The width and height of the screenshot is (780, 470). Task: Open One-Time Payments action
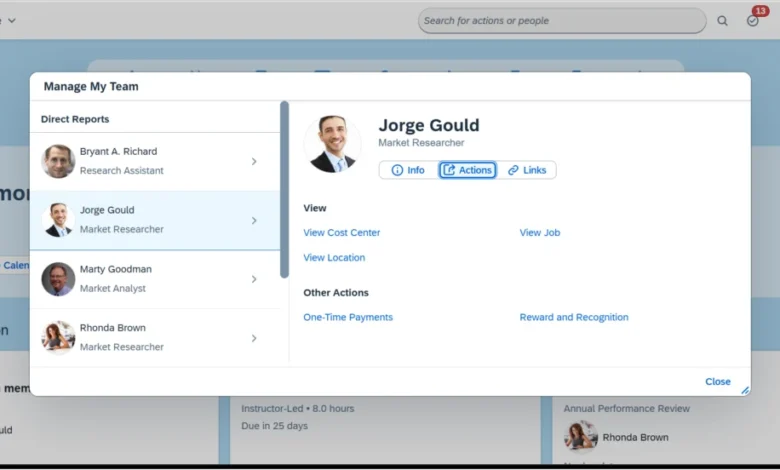point(348,318)
